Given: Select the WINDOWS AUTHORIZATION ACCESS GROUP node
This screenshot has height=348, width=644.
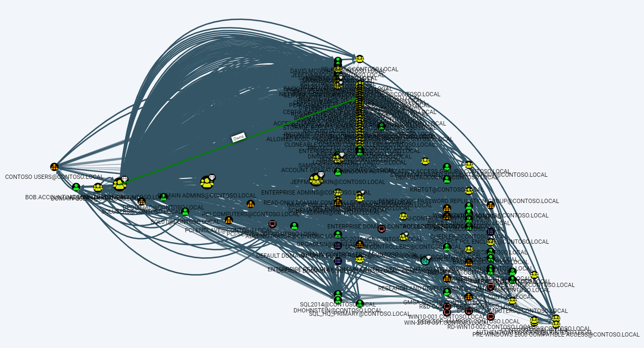Looking at the screenshot, I should pyautogui.click(x=425, y=161).
